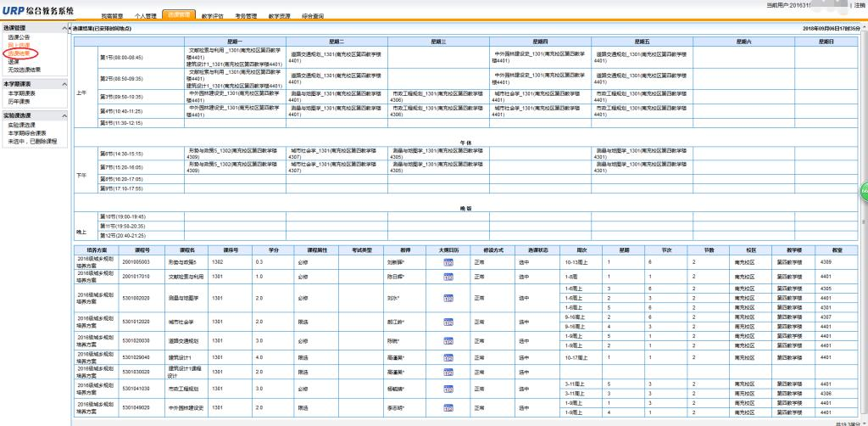Click calendar icon in 中外园林建设史 row
868x426 pixels.
pos(448,406)
